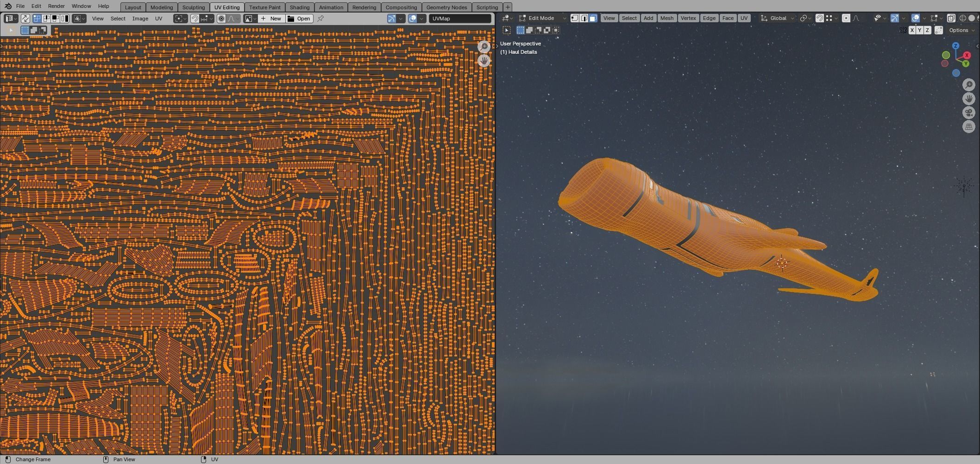980x464 pixels.
Task: Open UV editor snap settings dropdown
Action: tap(207, 19)
